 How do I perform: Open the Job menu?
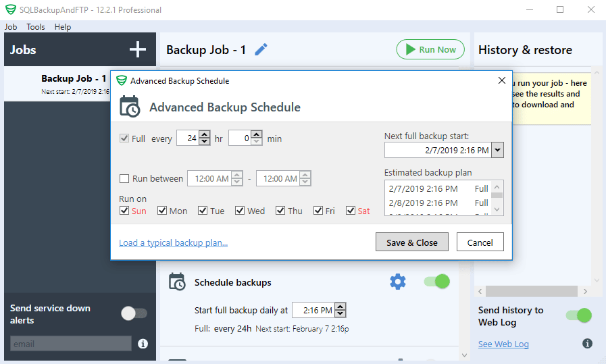(x=11, y=26)
